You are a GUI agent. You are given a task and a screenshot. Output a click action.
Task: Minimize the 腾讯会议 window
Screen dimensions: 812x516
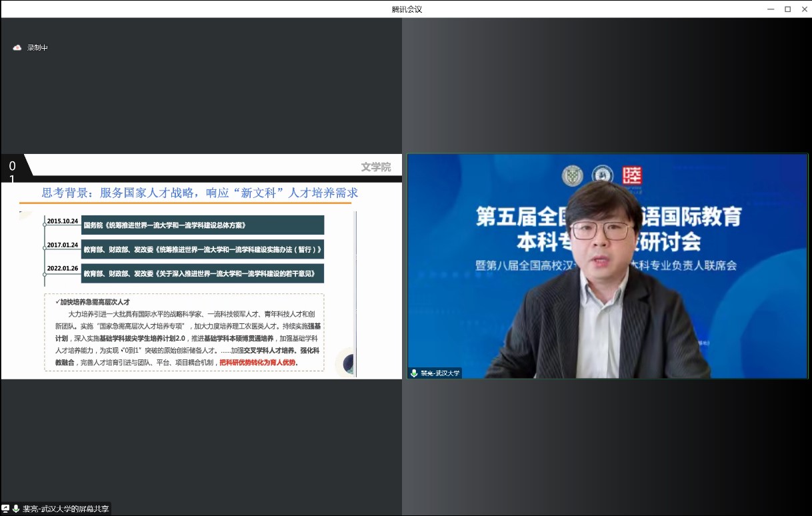[x=771, y=9]
